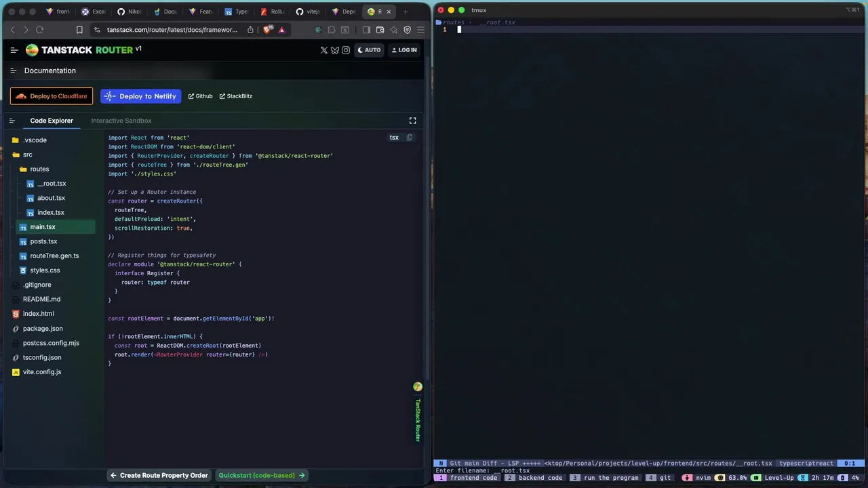Open the Brave Leo AI sparkle icon
The height and width of the screenshot is (488, 868).
click(393, 30)
